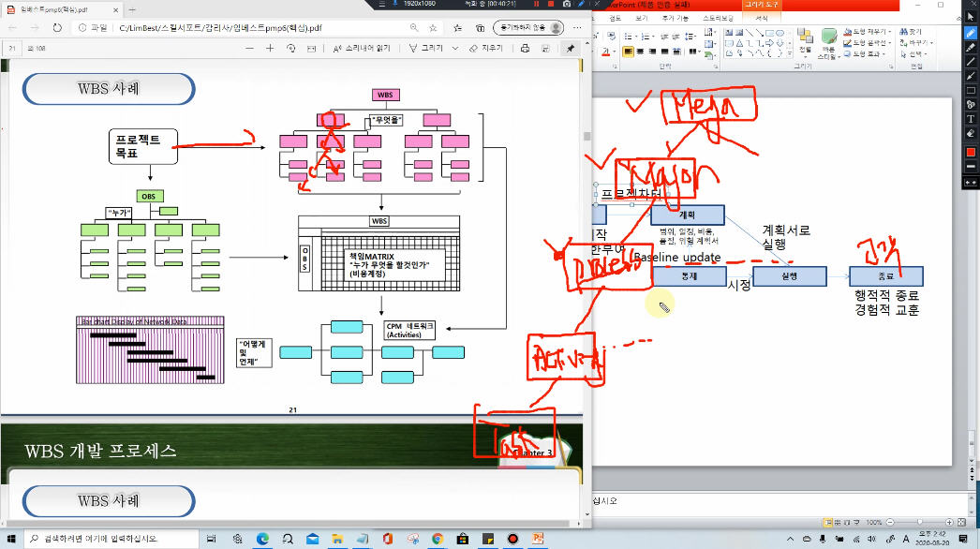The height and width of the screenshot is (549, 980).
Task: Add this PDF to favorites with the star
Action: click(433, 27)
